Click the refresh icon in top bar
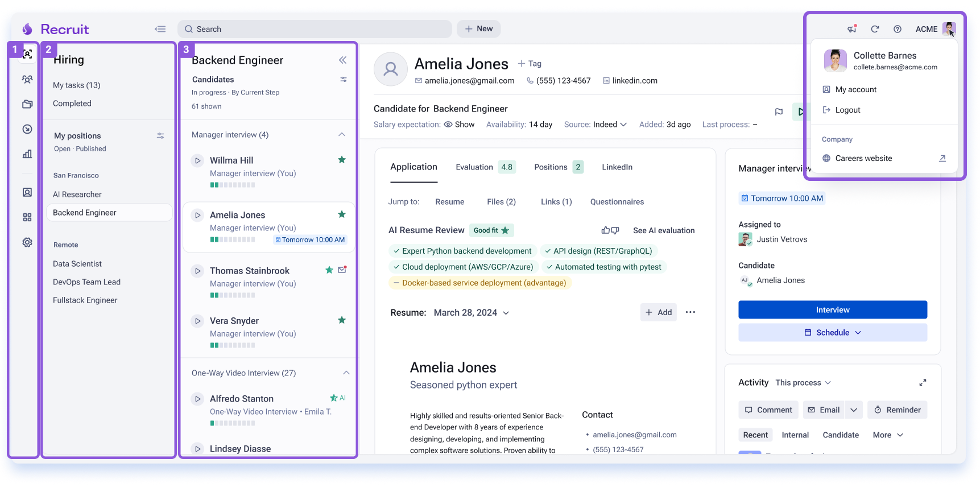 [x=875, y=29]
